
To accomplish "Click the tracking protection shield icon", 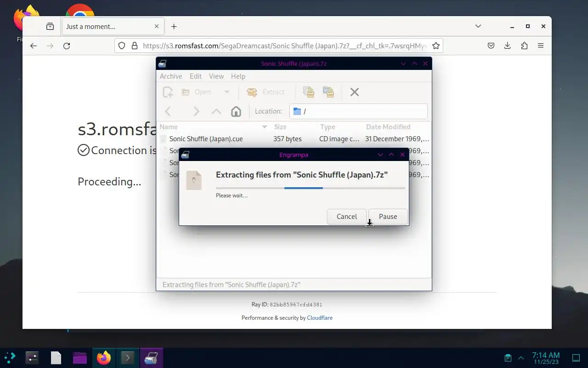I will tap(122, 46).
